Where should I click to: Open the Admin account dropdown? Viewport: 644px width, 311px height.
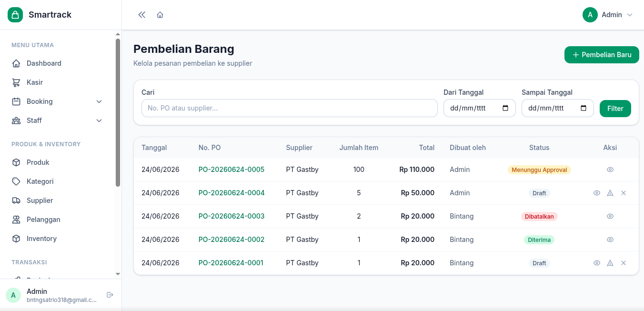click(x=608, y=15)
